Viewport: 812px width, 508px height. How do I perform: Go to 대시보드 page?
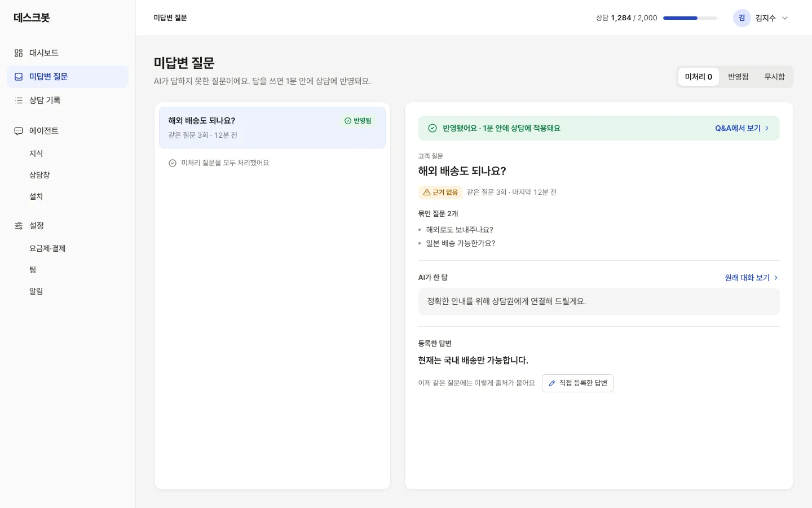(68, 53)
